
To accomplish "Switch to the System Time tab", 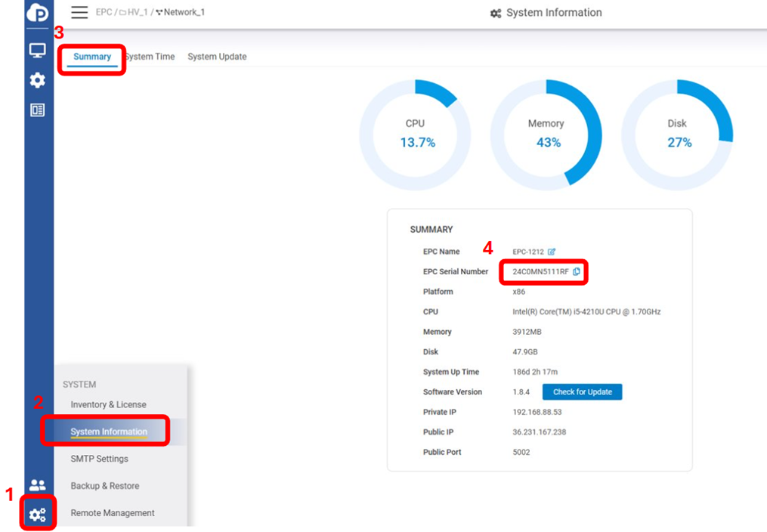I will (150, 57).
